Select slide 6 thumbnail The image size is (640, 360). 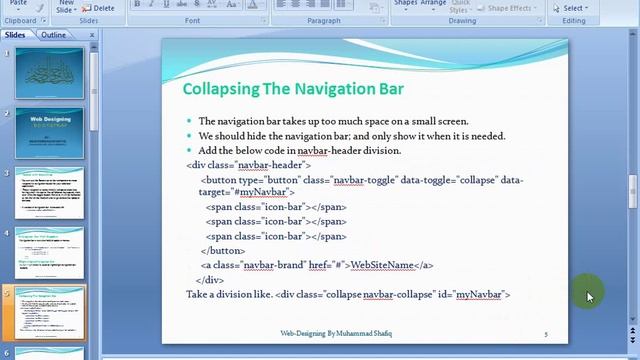[x=49, y=353]
